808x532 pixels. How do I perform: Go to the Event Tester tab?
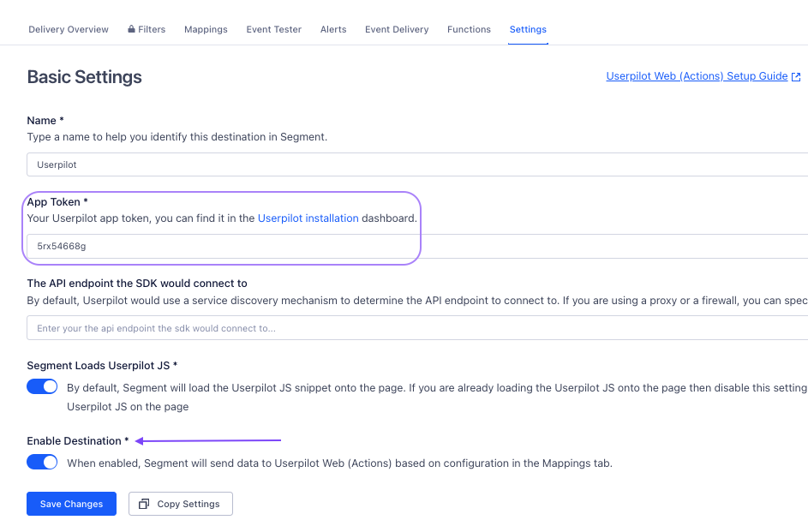273,29
